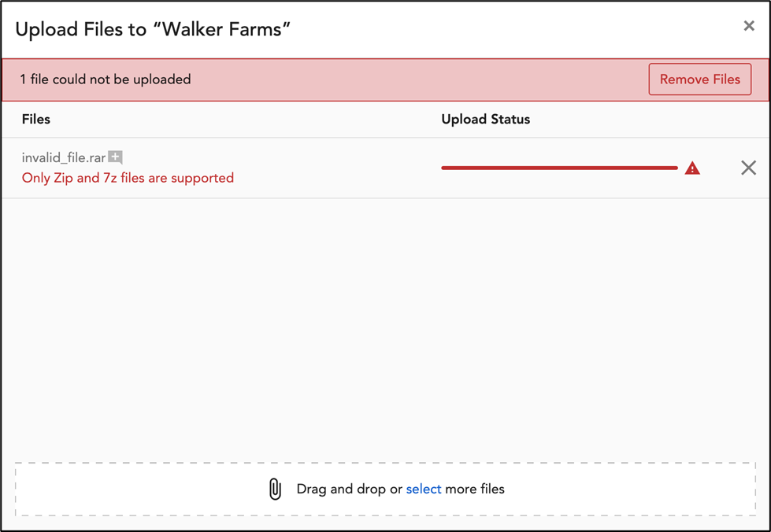
Task: Click the X icon to remove invalid_file.rar
Action: click(x=748, y=168)
